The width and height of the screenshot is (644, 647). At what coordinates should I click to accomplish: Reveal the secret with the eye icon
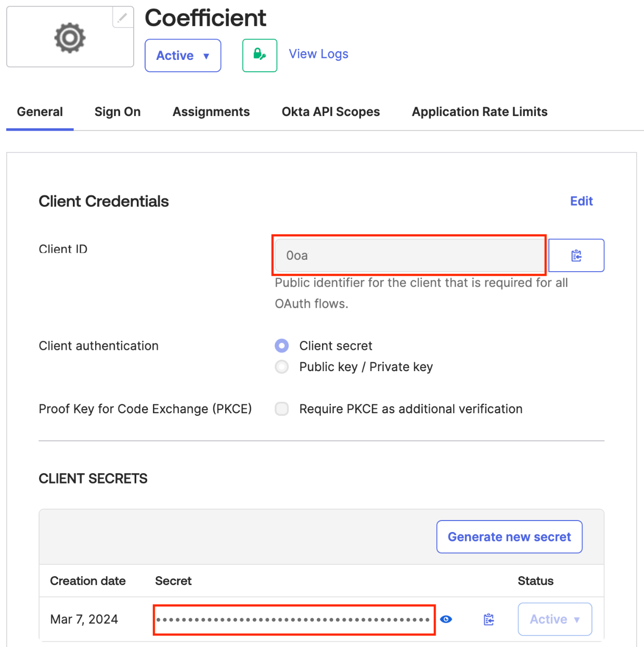446,619
